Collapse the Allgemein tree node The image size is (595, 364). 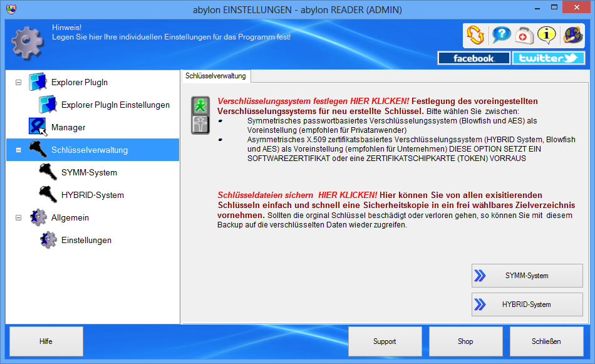coord(18,218)
